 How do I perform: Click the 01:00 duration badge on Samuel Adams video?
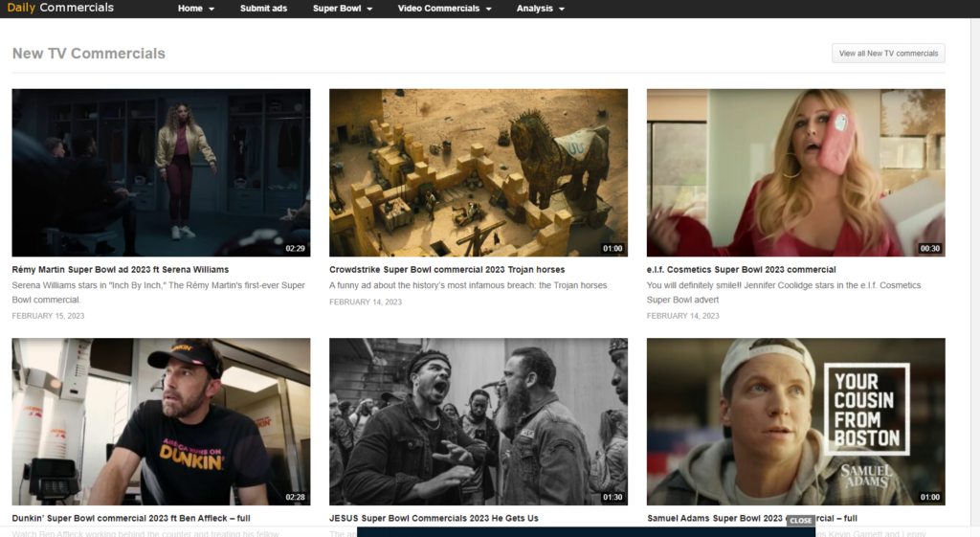tap(930, 497)
